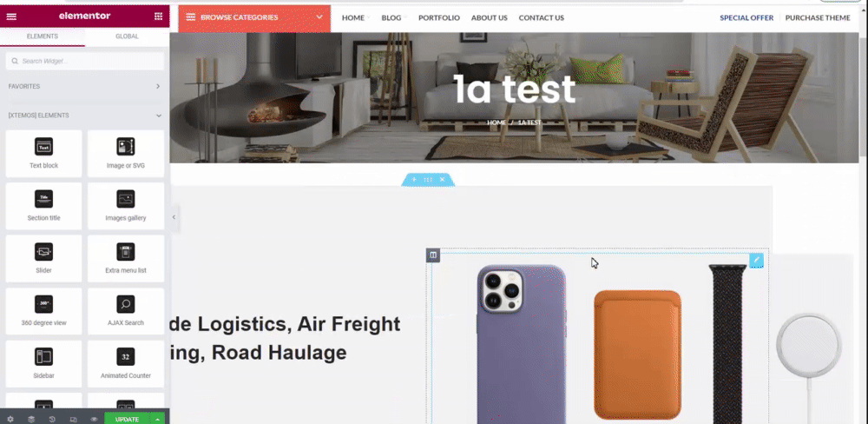Expand the Favorites section
Viewport: 868px width, 424px height.
click(x=85, y=87)
